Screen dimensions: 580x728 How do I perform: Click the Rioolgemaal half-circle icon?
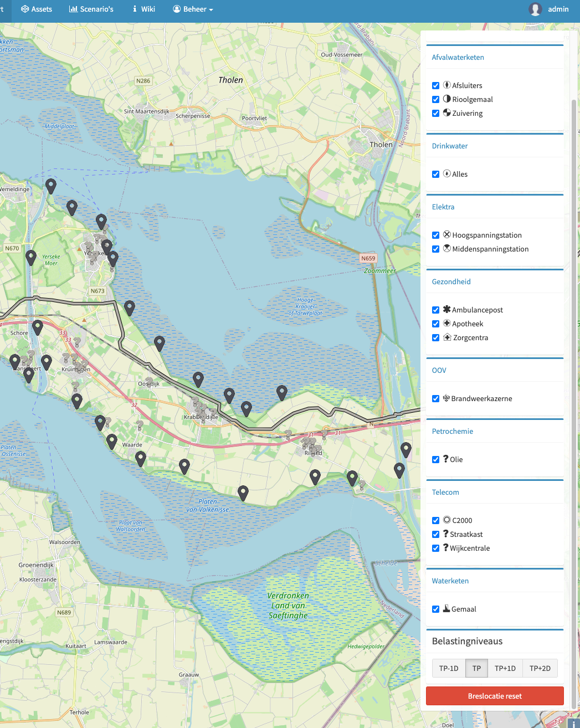point(447,99)
